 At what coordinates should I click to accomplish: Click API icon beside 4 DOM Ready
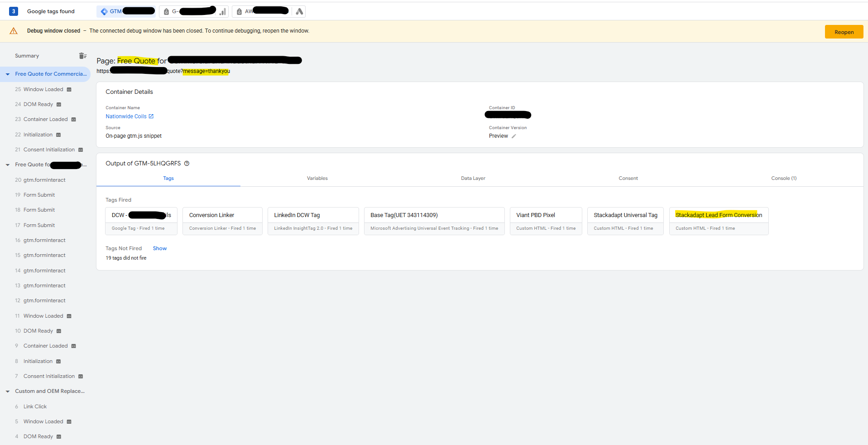click(59, 436)
